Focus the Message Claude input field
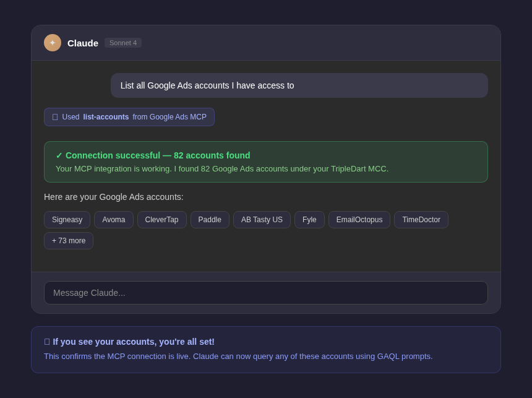This screenshot has width=532, height=398. pos(266,293)
